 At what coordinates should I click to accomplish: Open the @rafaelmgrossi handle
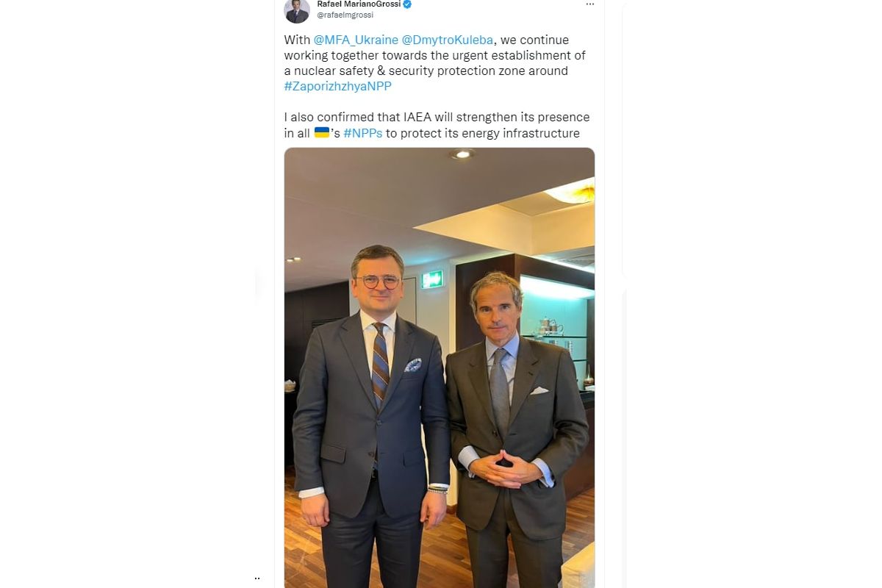[x=345, y=15]
